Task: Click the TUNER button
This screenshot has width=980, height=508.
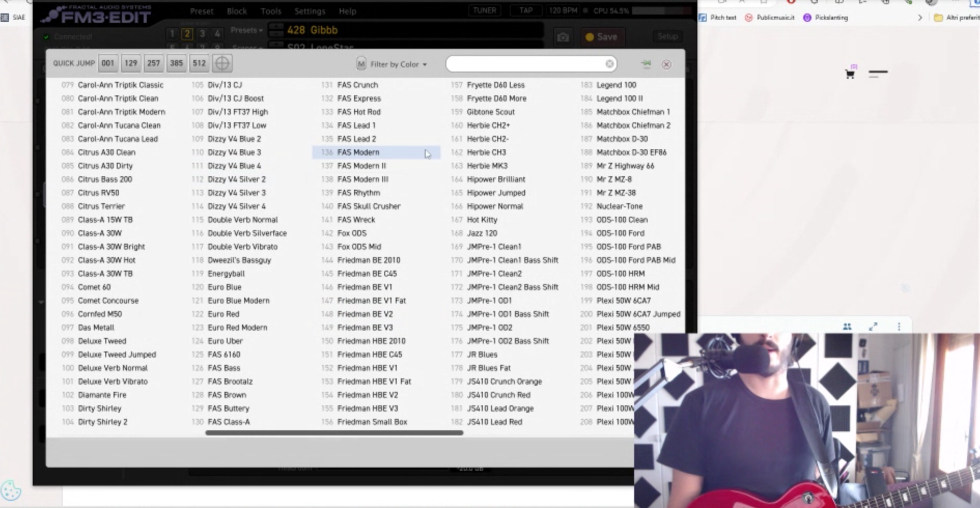Action: coord(484,10)
